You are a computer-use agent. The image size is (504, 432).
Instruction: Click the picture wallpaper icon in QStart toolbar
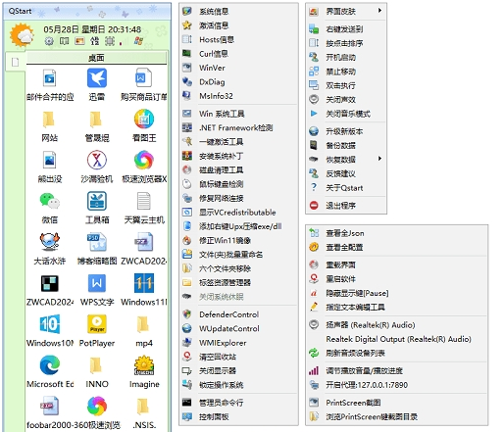[79, 41]
